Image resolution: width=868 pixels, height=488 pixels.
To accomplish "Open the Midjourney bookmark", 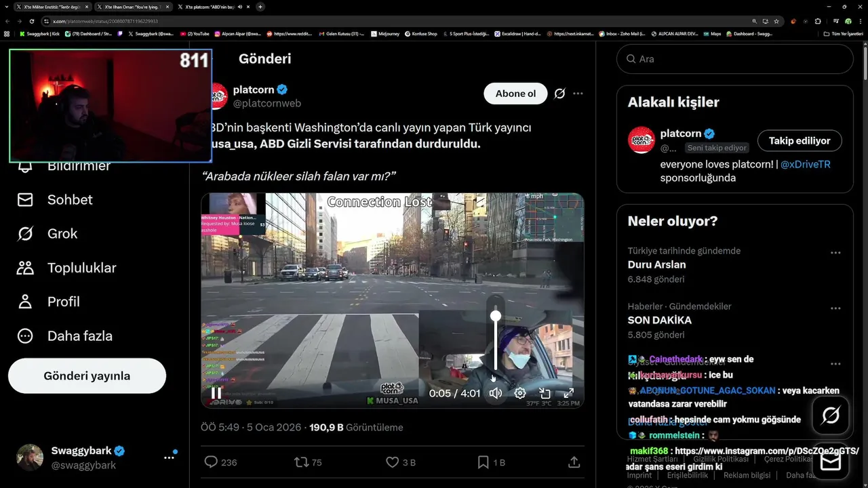I will click(384, 33).
